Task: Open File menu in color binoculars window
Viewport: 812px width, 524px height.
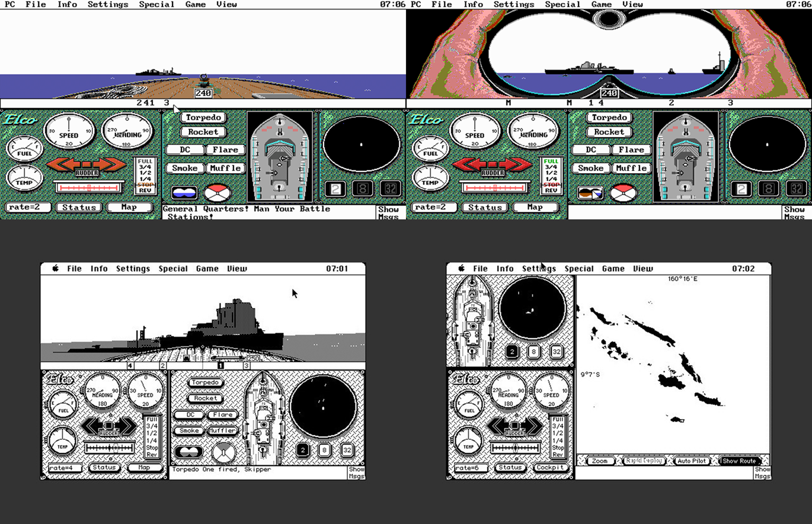Action: [x=442, y=4]
